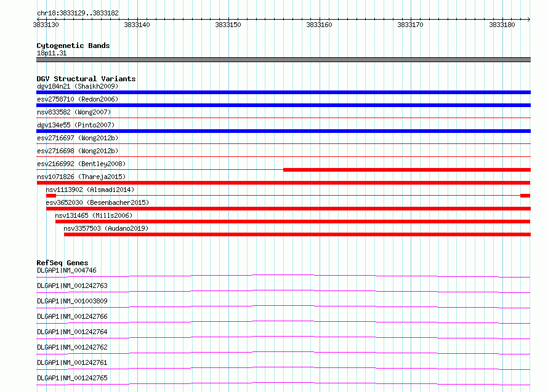
Task: Open gene DLGAP1|NM_001003809 label
Action: tap(72, 301)
